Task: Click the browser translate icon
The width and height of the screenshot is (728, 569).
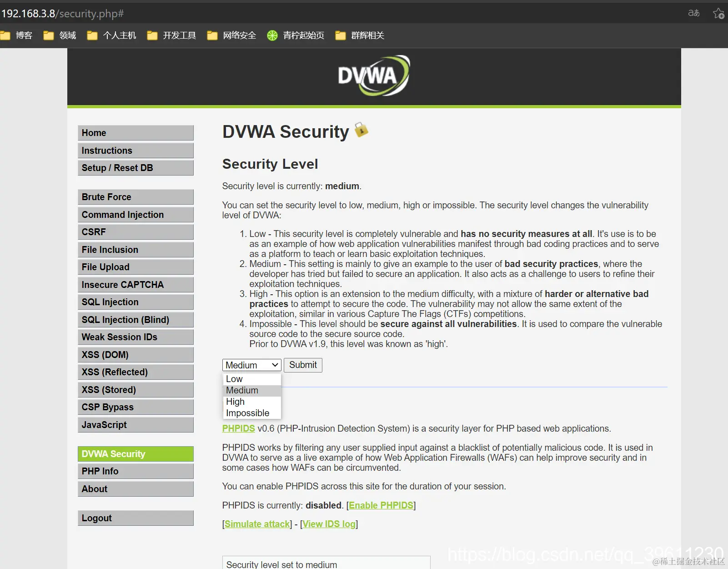Action: (693, 13)
